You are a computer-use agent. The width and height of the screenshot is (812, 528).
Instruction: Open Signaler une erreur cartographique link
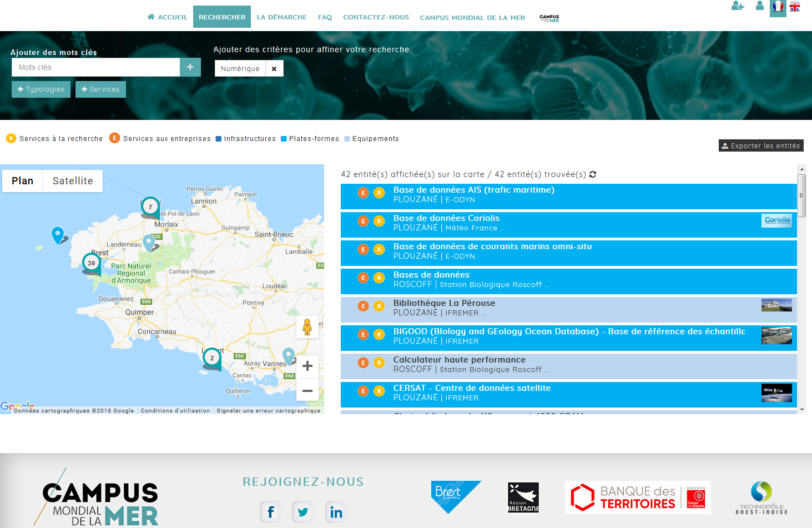269,411
